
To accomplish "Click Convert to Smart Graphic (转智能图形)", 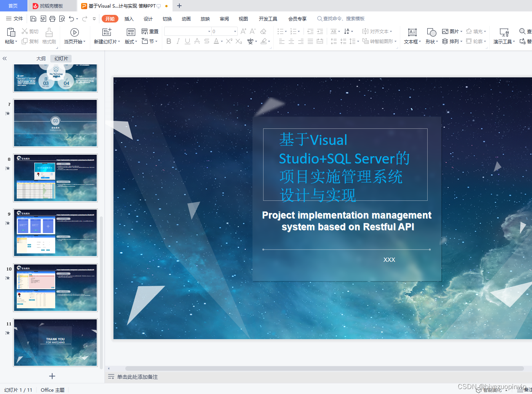I will pos(379,41).
